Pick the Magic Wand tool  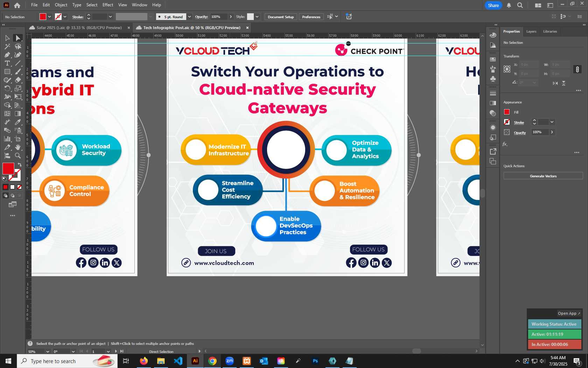point(7,46)
